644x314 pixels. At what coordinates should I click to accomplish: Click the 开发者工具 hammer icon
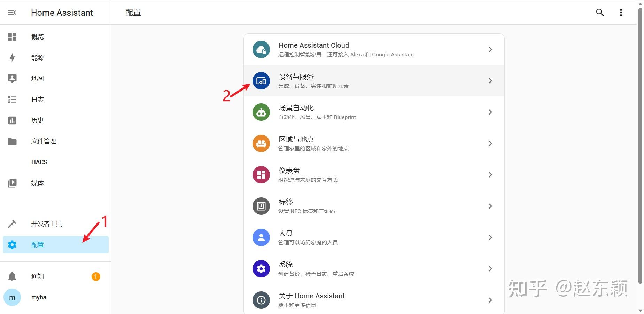[x=12, y=224]
